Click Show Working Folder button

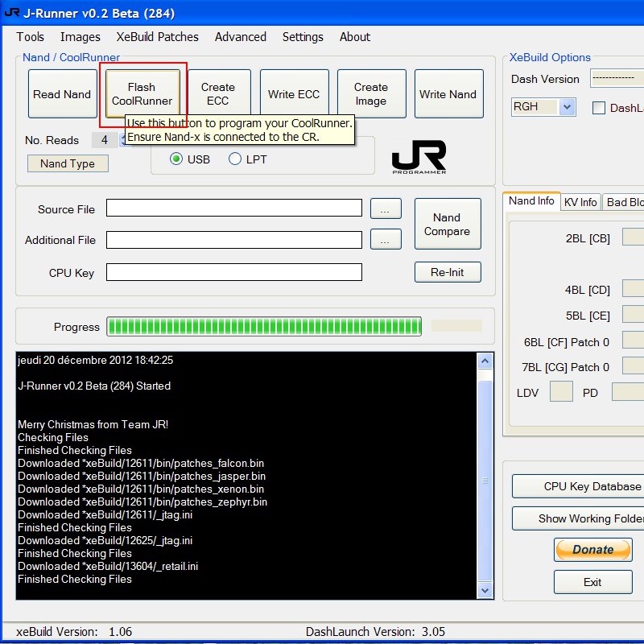click(578, 518)
